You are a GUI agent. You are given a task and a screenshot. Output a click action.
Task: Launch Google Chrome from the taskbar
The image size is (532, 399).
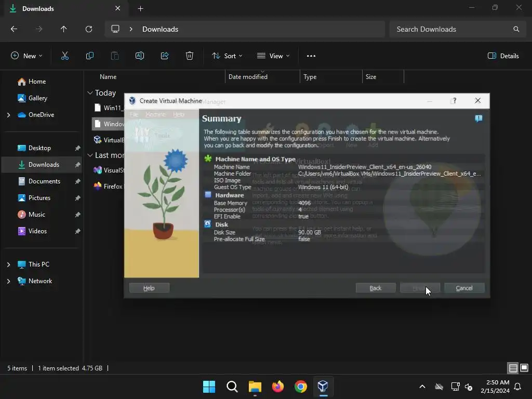[x=301, y=387]
